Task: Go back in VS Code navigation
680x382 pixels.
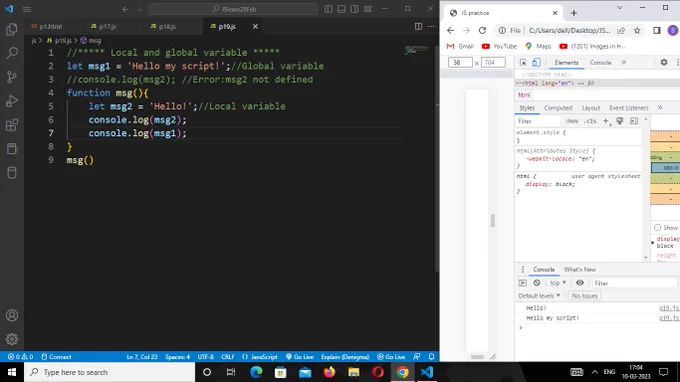Action: tap(125, 9)
